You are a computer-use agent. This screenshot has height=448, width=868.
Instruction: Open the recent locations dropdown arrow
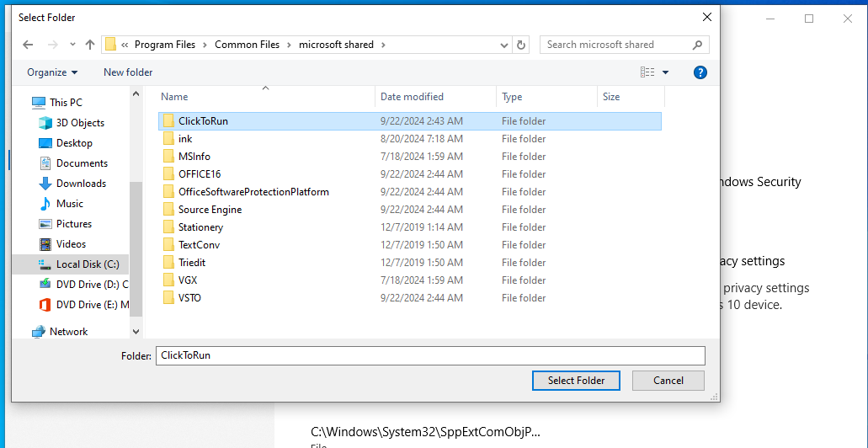(72, 45)
